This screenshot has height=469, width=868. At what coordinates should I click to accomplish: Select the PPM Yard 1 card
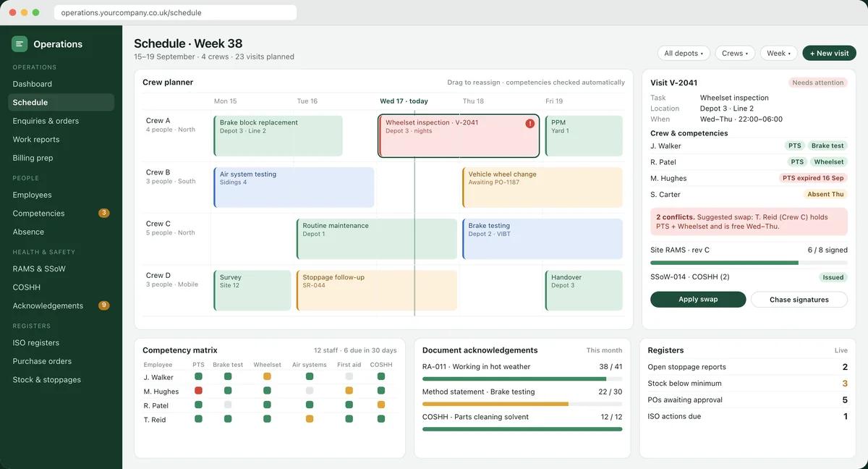pos(584,135)
